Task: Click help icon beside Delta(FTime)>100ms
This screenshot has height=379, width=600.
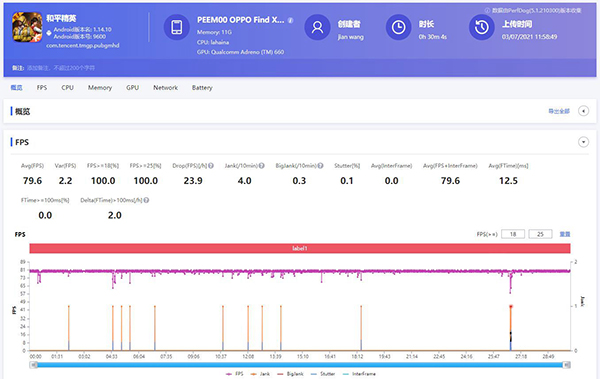Action: [146, 200]
